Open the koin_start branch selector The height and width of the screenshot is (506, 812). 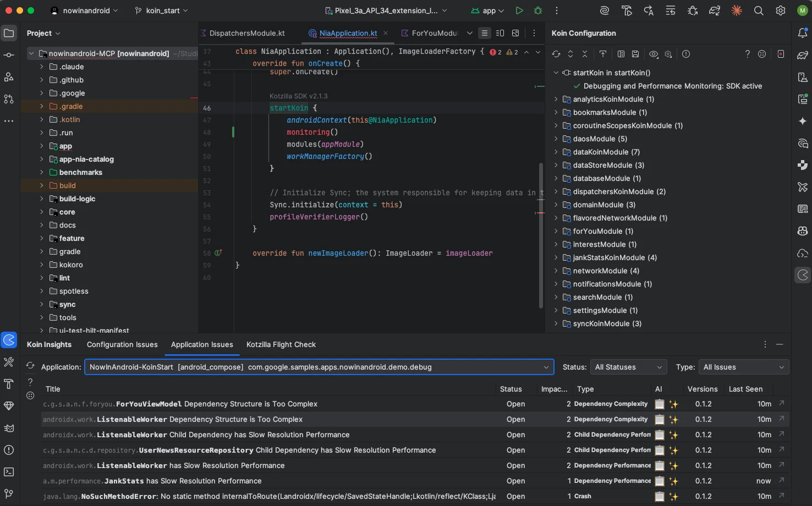pyautogui.click(x=162, y=10)
